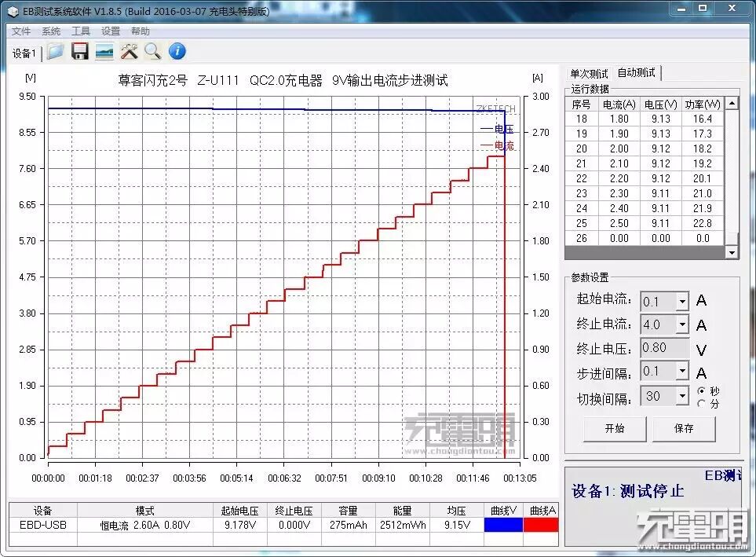756x557 pixels.
Task: Click the application title bar icon
Action: pos(13,11)
